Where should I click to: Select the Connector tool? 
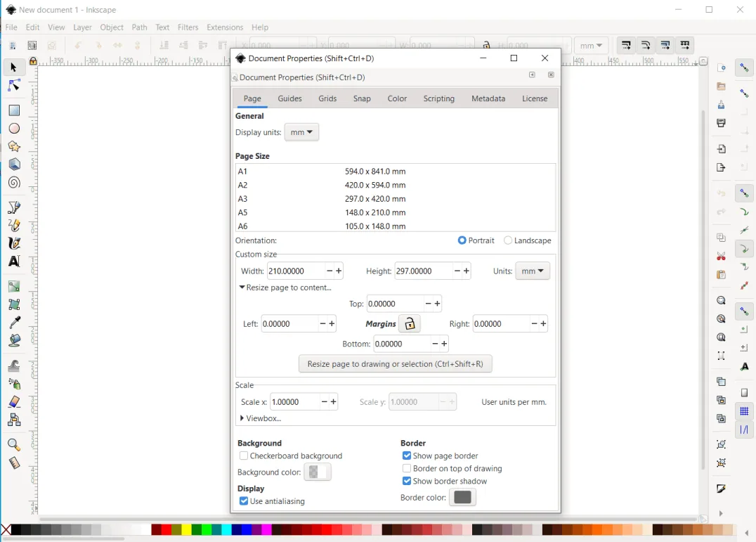(14, 420)
